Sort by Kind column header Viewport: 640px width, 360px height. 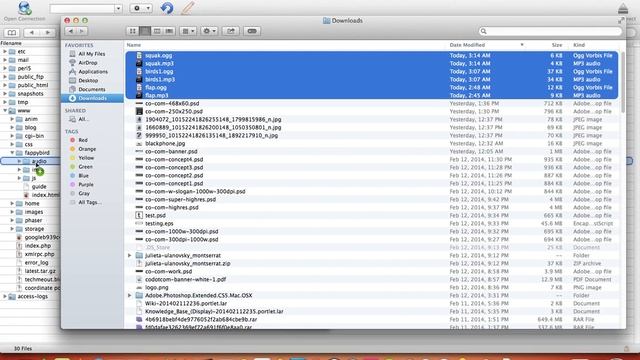tap(579, 45)
